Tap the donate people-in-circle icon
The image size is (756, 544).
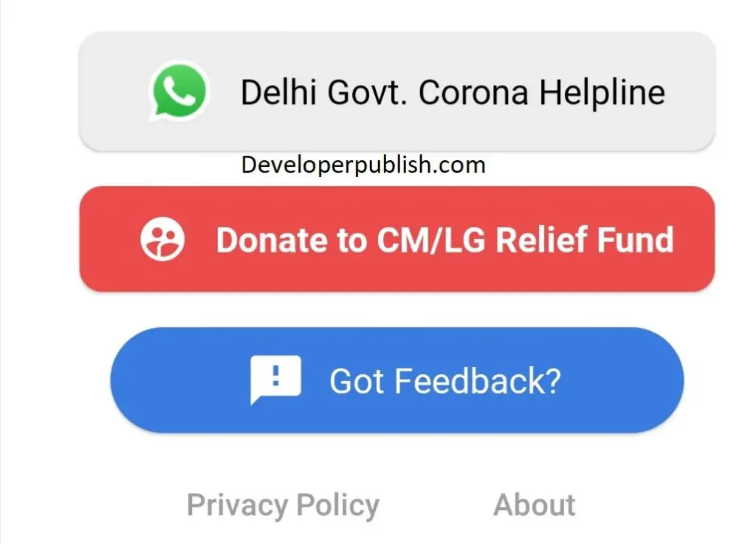pyautogui.click(x=162, y=239)
